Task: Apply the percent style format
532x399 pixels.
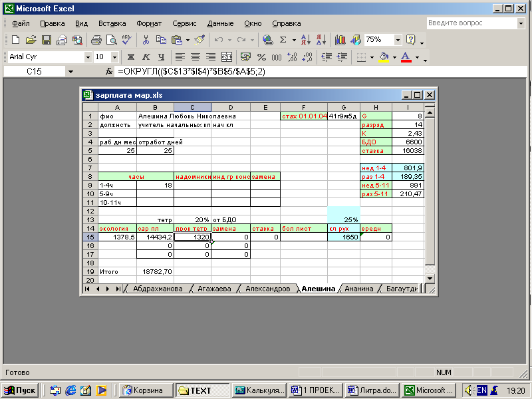Action: tap(261, 57)
